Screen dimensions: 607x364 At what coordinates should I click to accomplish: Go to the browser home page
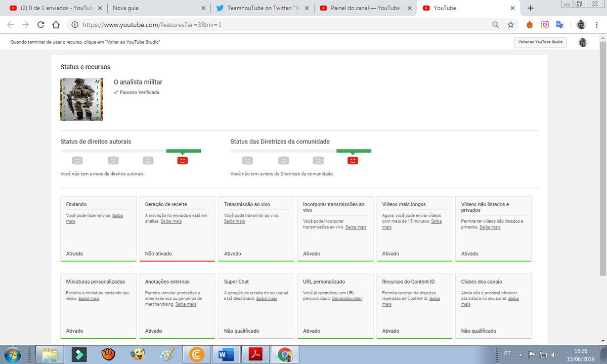56,24
